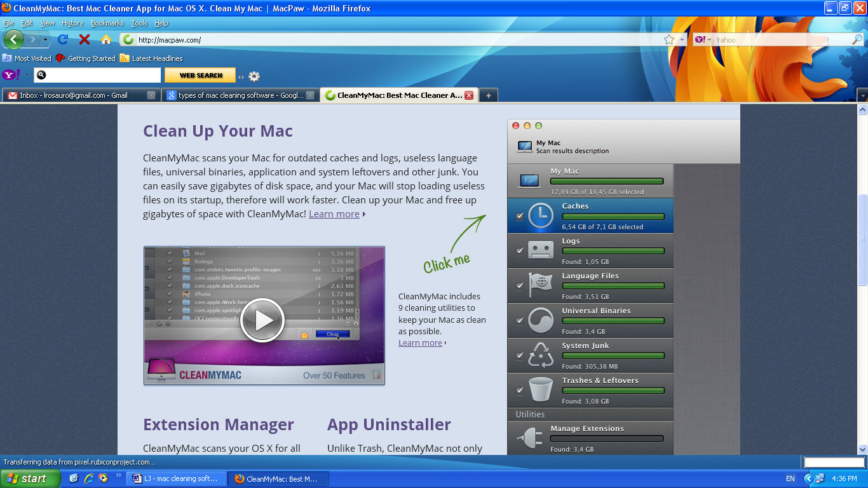Expand Yahoo toolbar options chevron
This screenshot has width=868, height=488.
(x=241, y=77)
